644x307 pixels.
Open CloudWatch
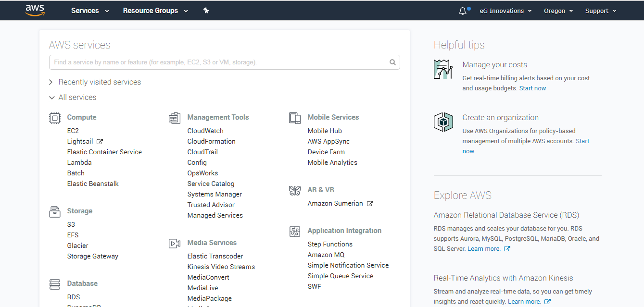(x=205, y=131)
